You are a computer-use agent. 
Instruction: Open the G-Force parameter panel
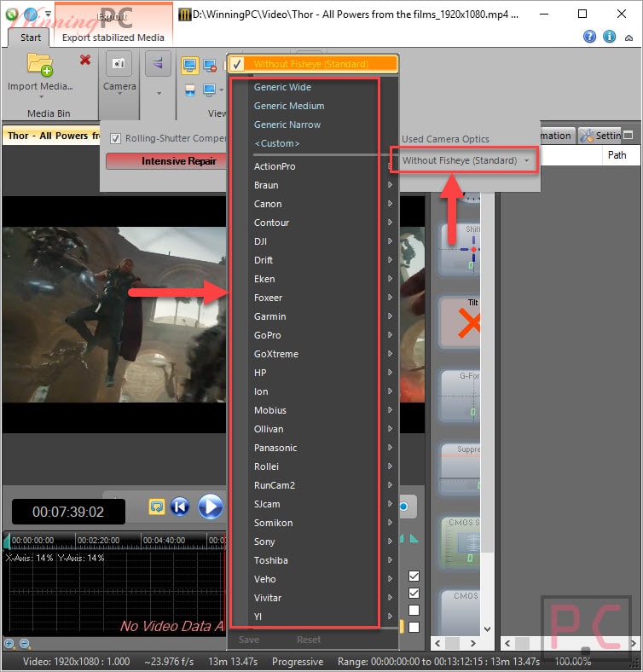pyautogui.click(x=460, y=395)
